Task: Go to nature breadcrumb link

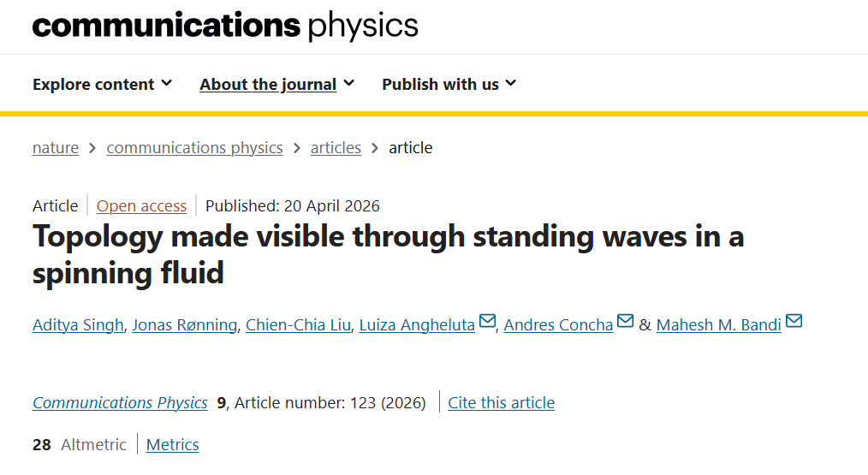Action: pos(56,147)
